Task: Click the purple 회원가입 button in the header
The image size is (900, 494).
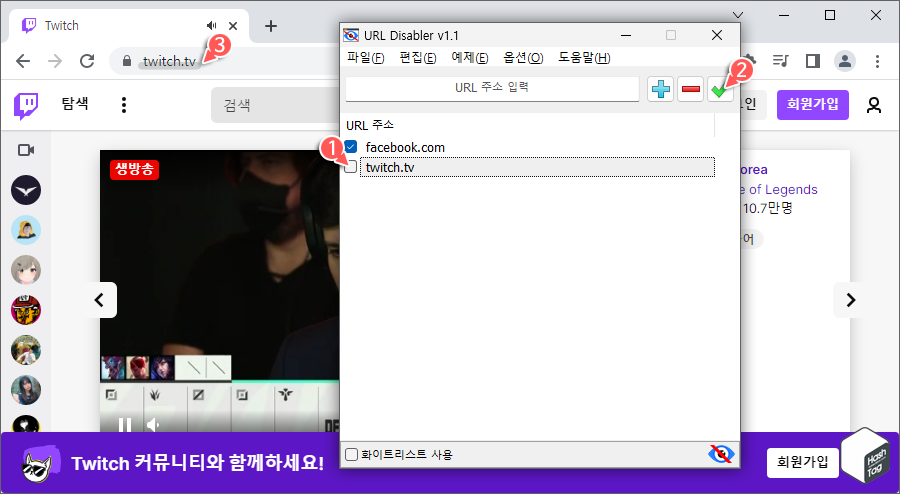Action: tap(813, 104)
